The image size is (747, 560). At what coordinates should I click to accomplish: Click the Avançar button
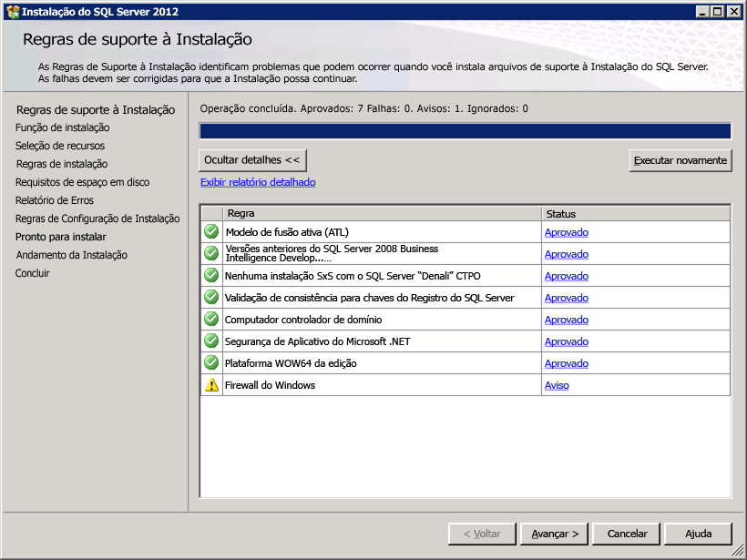tap(553, 534)
